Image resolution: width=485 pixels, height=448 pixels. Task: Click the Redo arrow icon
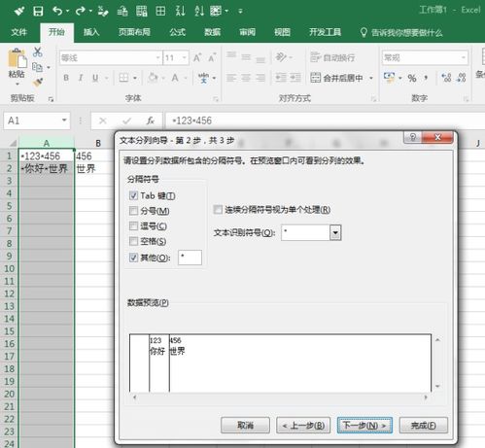[80, 11]
